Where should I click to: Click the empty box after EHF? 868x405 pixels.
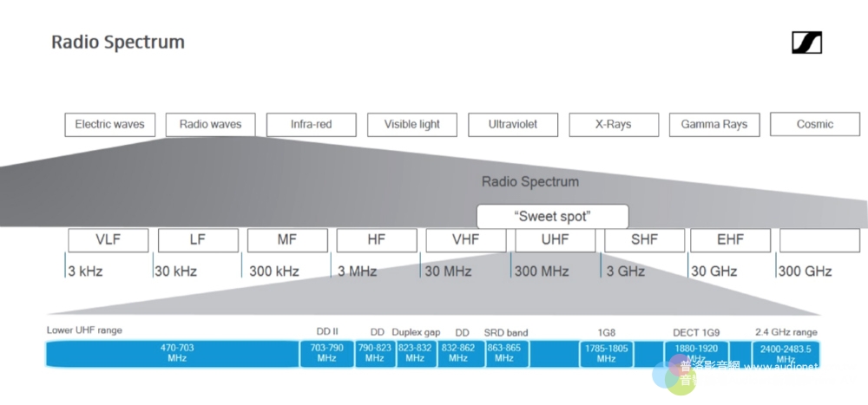820,240
